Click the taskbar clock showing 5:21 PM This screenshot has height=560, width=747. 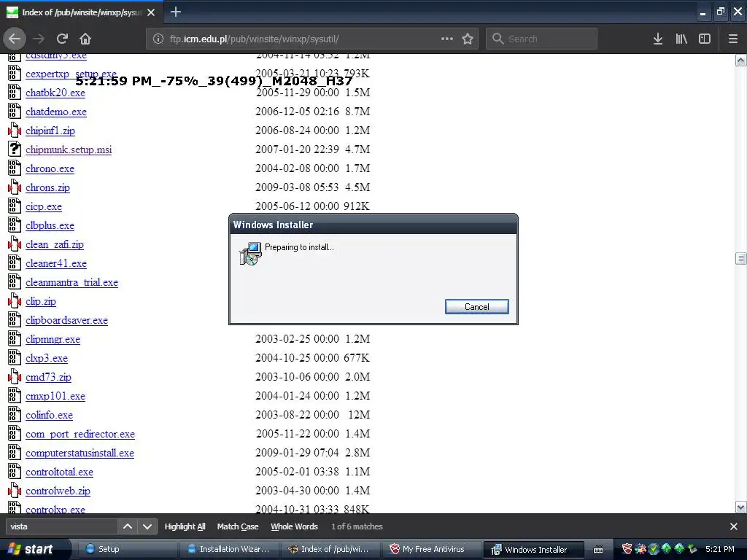click(x=720, y=549)
